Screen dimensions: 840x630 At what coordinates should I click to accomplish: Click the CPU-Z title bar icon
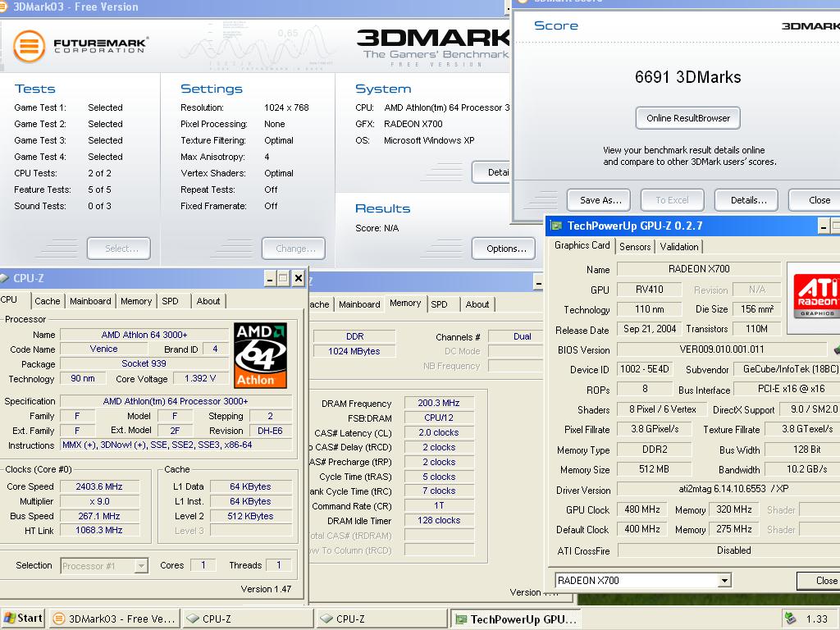[4, 278]
